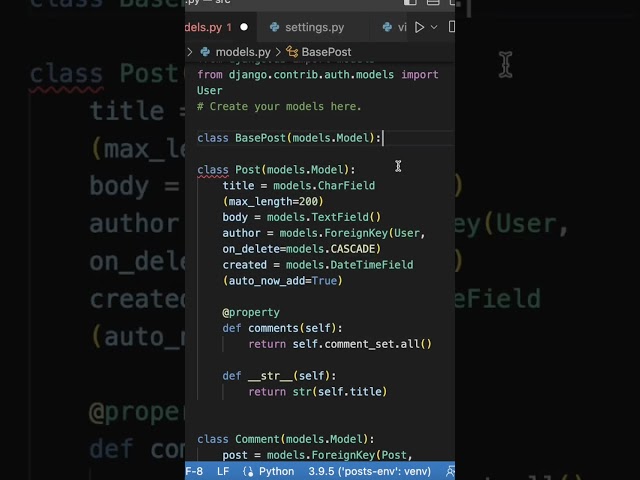
Task: Click '(max_length=200)' code
Action: point(273,202)
